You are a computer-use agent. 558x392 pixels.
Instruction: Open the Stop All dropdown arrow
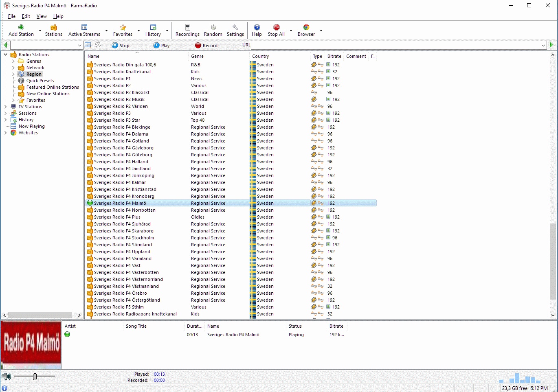tap(291, 31)
